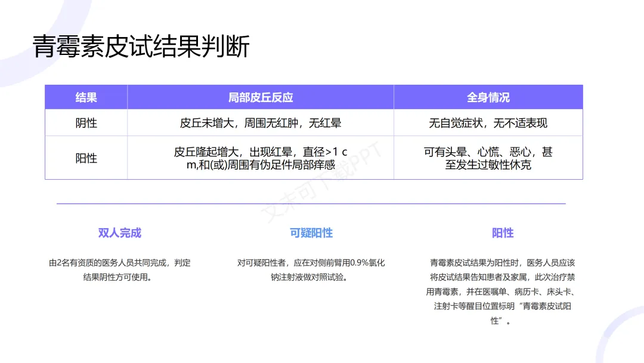The width and height of the screenshot is (644, 363).
Task: Click the paragraph starting 由2名有资质的医务人员
Action: point(119,270)
